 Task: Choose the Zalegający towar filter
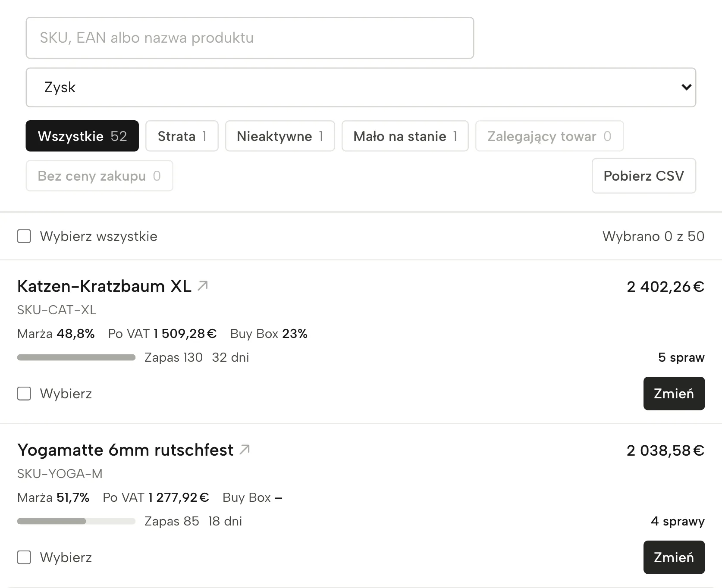[549, 136]
